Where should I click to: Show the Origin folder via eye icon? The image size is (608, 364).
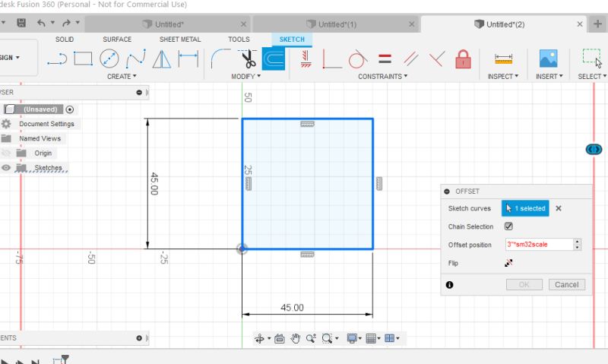click(x=6, y=153)
